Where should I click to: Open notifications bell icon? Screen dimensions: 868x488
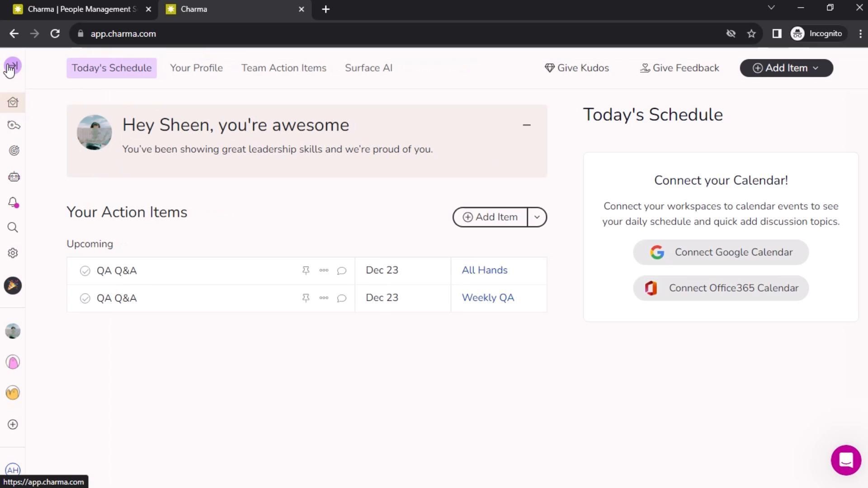pyautogui.click(x=13, y=202)
